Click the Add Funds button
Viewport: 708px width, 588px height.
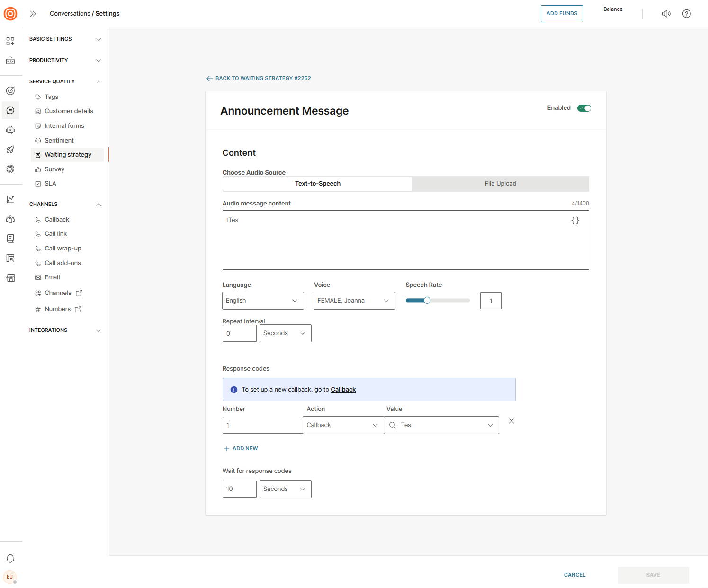click(x=562, y=14)
